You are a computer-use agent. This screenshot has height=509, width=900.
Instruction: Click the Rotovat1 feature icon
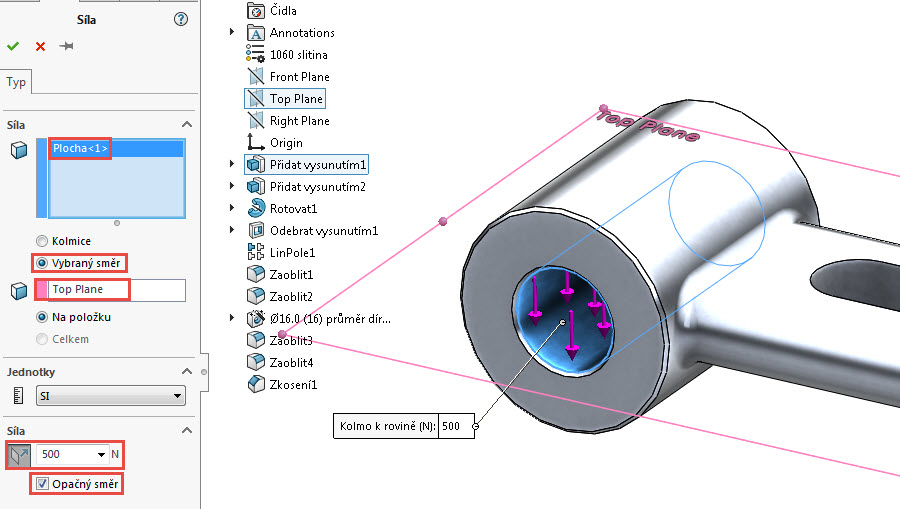tap(254, 209)
